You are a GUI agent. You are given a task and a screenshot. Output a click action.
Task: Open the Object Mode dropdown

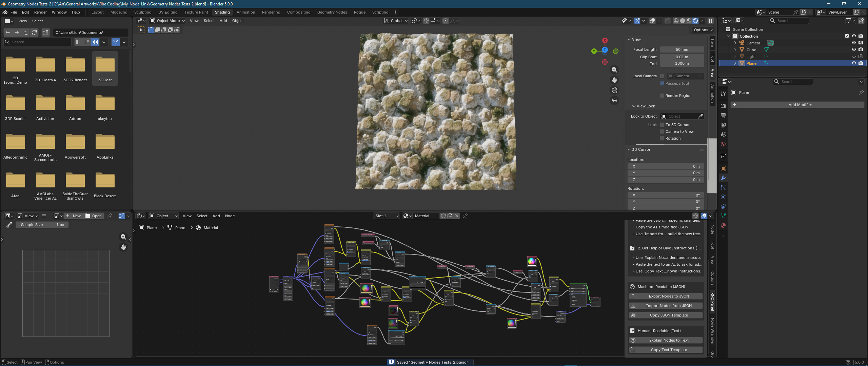click(167, 21)
